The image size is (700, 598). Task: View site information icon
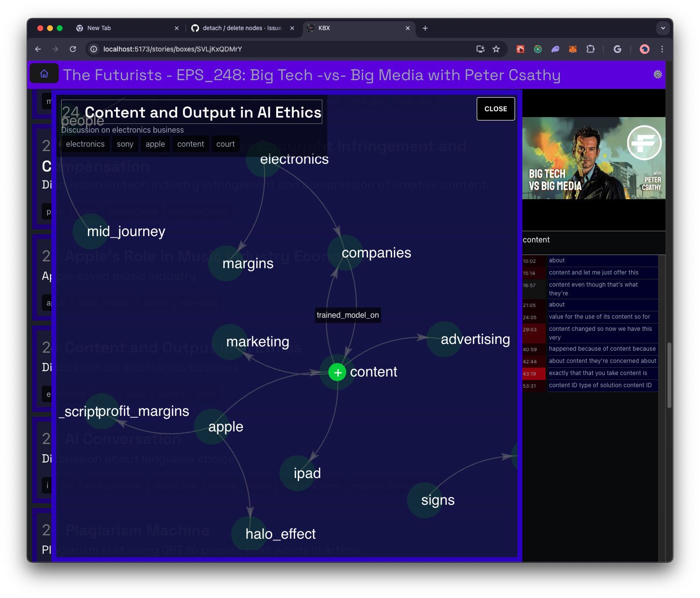coord(94,49)
